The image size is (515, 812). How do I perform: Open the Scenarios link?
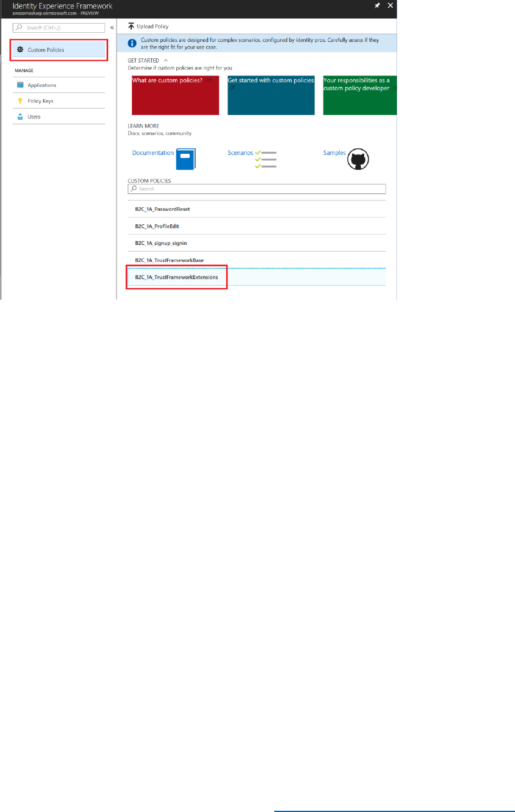click(240, 153)
